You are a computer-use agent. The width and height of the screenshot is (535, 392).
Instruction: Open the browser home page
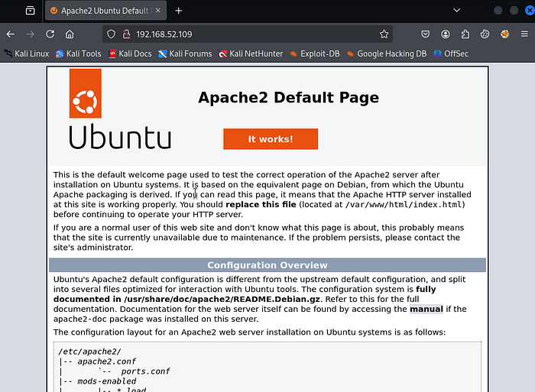point(70,34)
